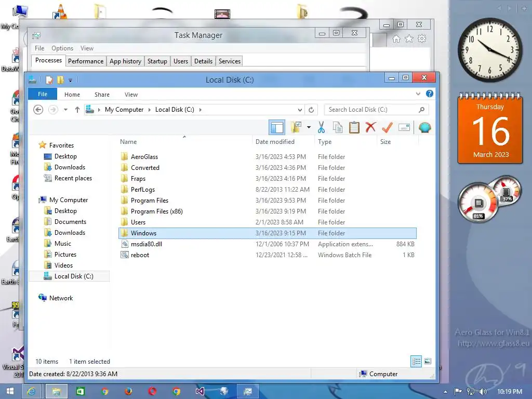Switch to large thumbnails view in the status bar
This screenshot has height=399, width=532.
(428, 362)
